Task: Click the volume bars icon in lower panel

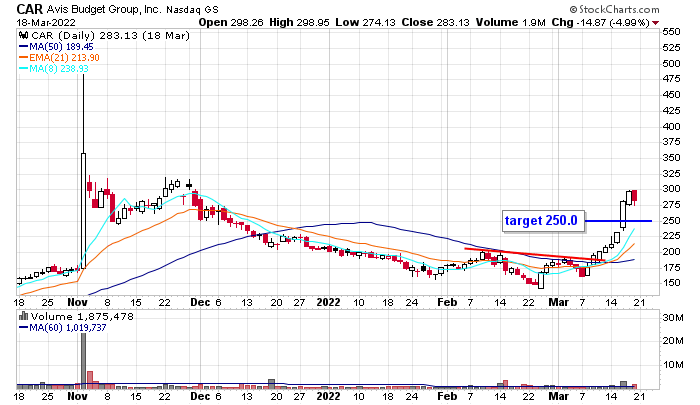Action: [23, 316]
